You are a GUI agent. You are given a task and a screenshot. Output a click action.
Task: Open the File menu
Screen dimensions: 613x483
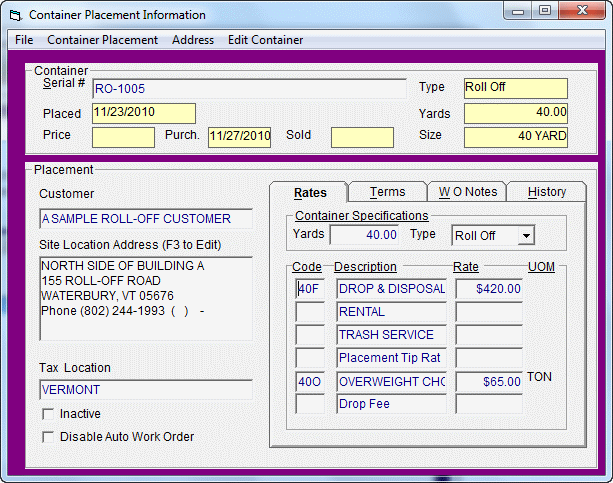click(24, 40)
